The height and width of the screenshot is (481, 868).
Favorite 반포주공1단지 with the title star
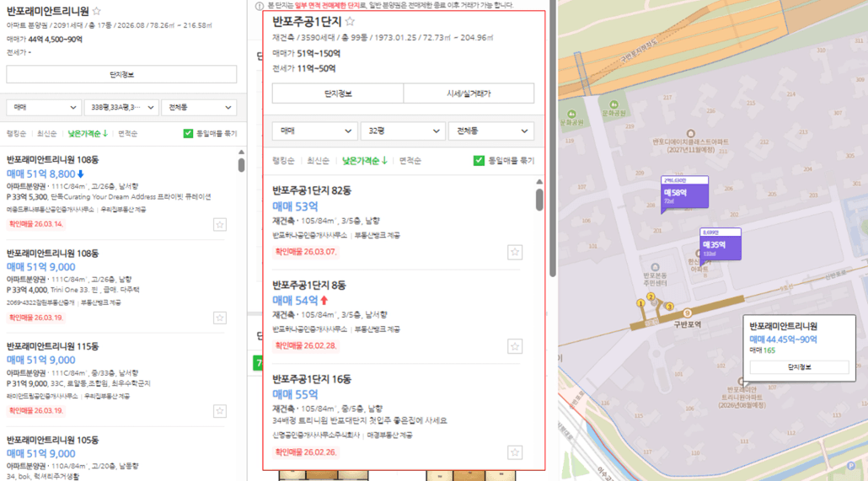coord(350,22)
